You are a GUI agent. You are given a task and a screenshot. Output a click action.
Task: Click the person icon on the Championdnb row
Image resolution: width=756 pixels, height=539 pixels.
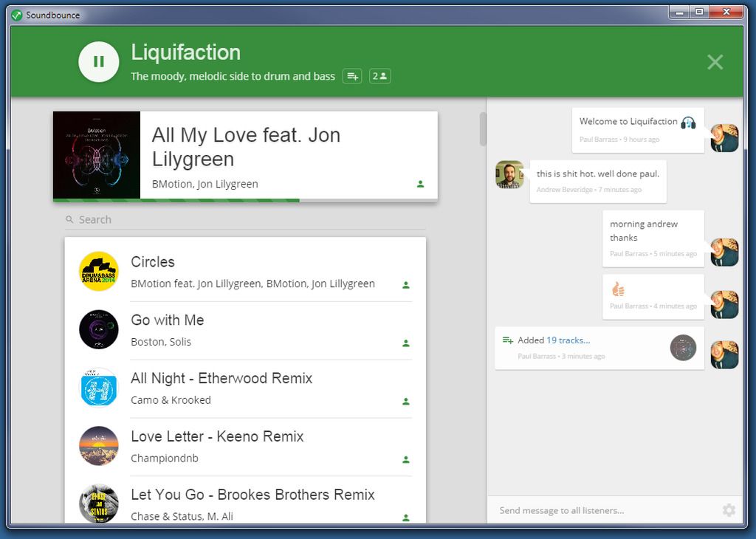406,459
